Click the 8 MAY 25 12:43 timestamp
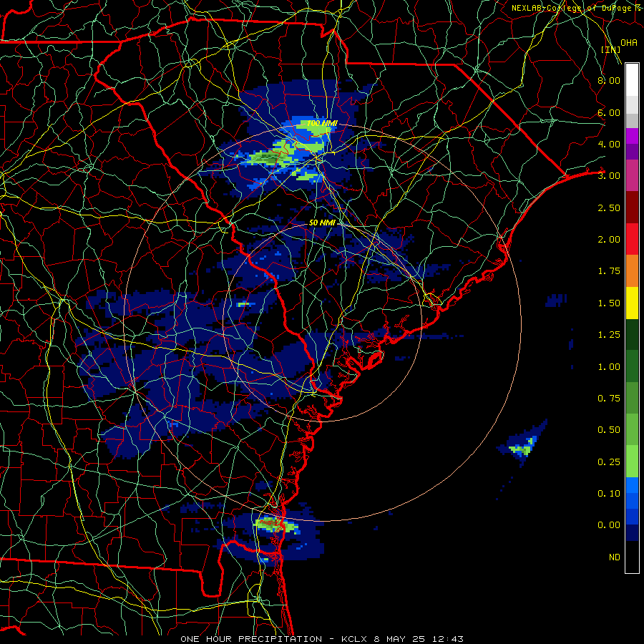Screen dimensions: 644x644 [x=419, y=639]
